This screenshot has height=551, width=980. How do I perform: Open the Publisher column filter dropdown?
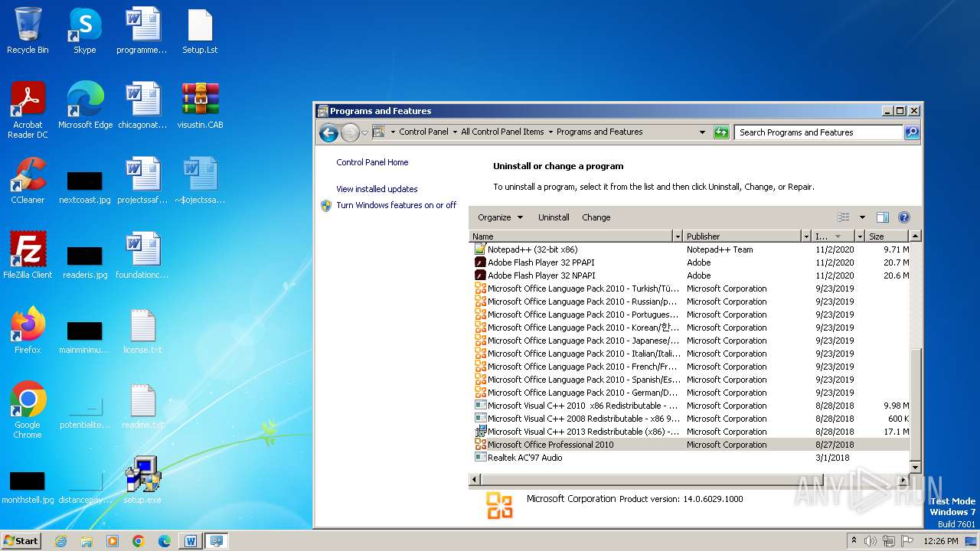(805, 236)
